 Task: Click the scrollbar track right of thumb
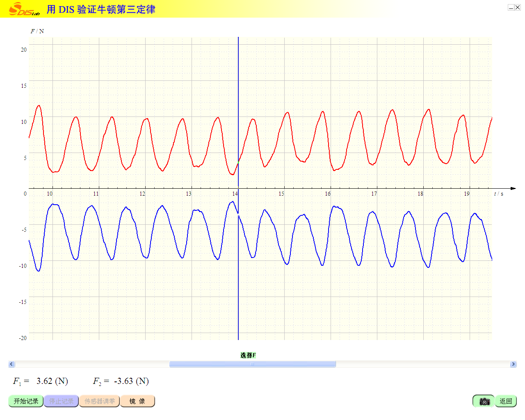tap(422, 364)
